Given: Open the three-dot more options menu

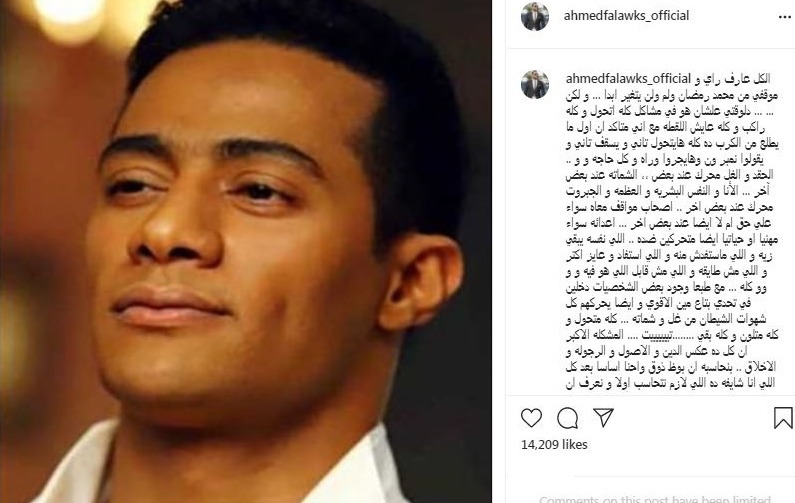Looking at the screenshot, I should click(x=784, y=17).
